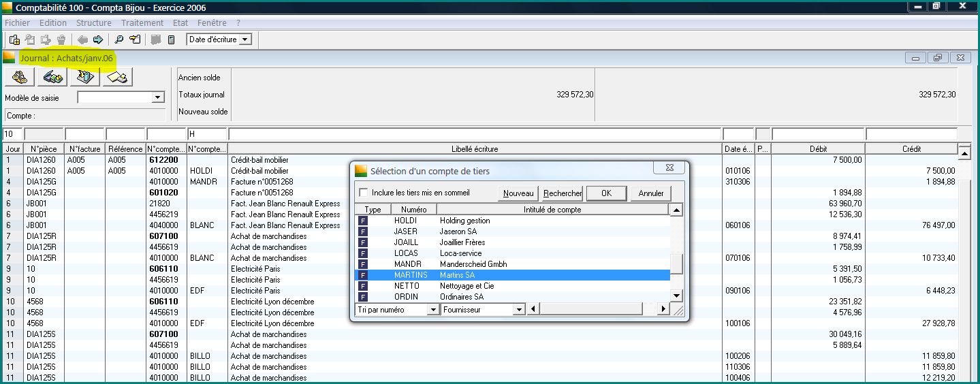Select the 'Jaseron SA' row
Screen dimensions: 980x384
513,231
